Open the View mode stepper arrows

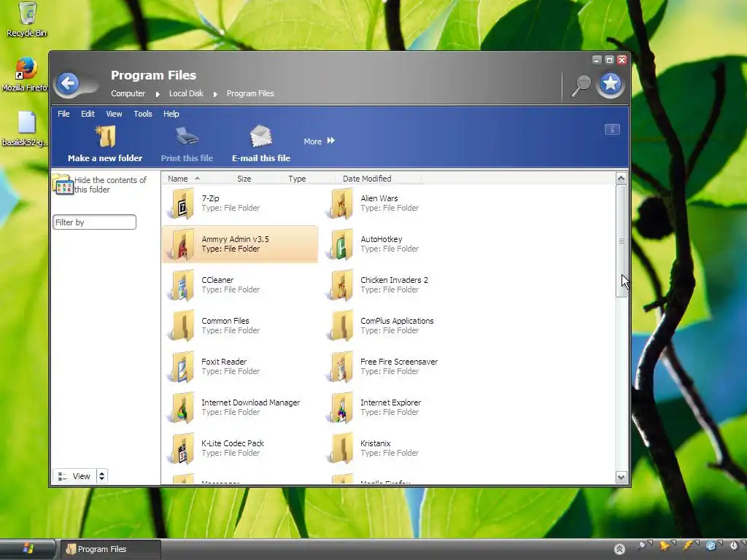click(101, 475)
